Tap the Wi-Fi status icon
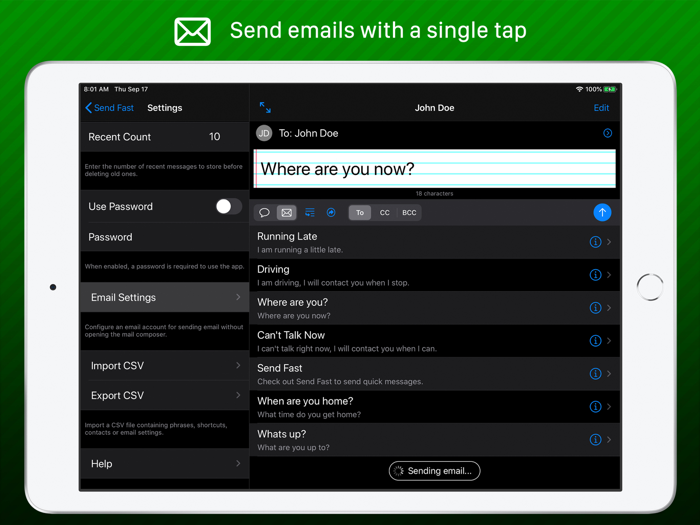This screenshot has height=525, width=700. [579, 89]
